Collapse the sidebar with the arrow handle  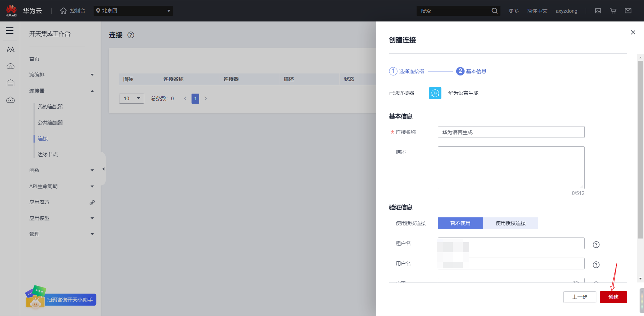tap(103, 169)
